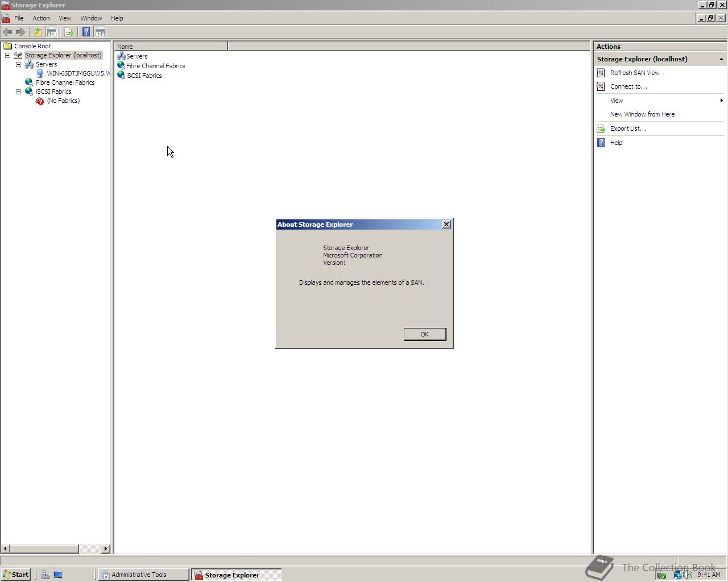Click the Connect to action icon
This screenshot has height=582, width=728.
(x=601, y=86)
